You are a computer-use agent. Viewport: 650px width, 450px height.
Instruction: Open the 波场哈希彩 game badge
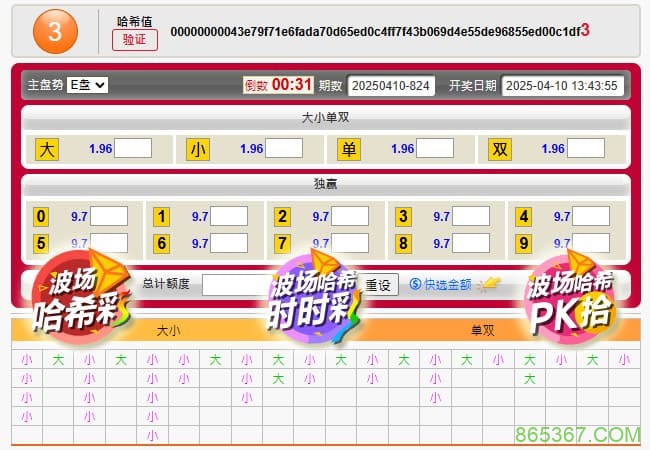pos(81,298)
